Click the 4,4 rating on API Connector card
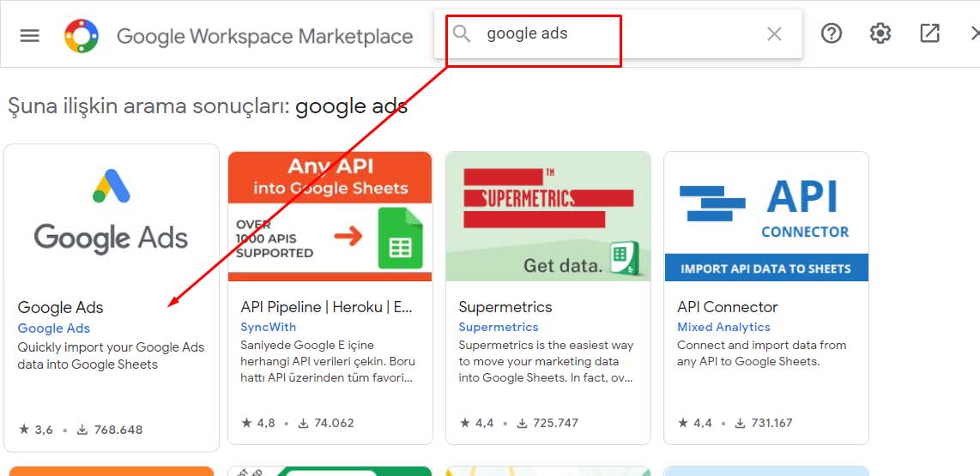Image resolution: width=980 pixels, height=476 pixels. click(x=695, y=423)
